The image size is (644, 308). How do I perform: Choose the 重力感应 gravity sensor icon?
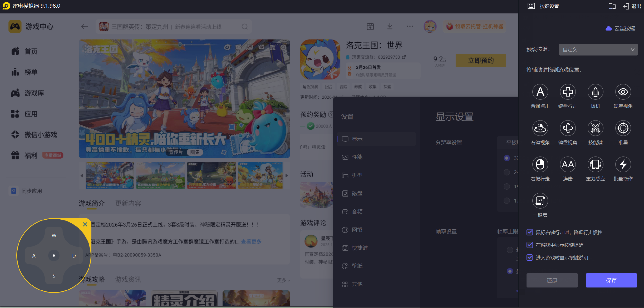tap(595, 165)
